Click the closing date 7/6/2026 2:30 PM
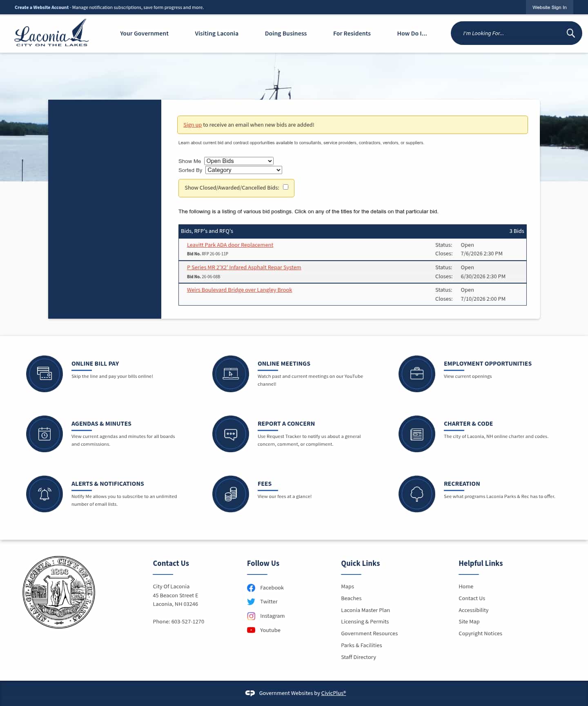This screenshot has width=588, height=706. coord(482,254)
